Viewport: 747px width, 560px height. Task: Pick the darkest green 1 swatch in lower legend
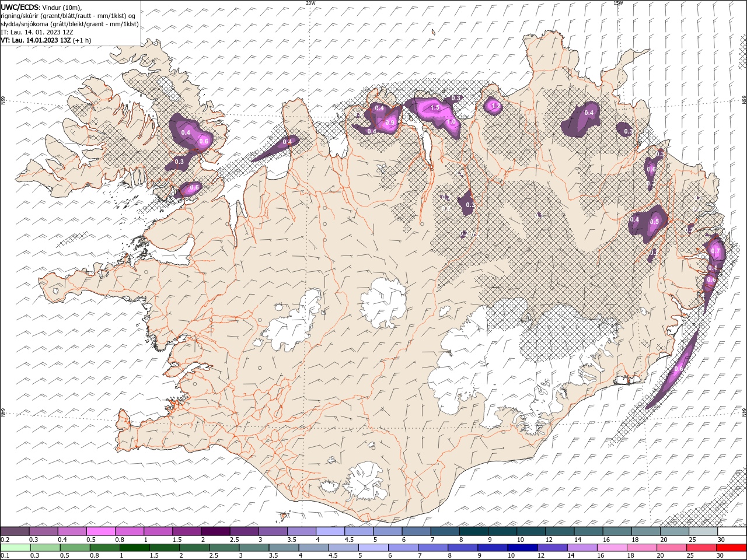point(134,548)
